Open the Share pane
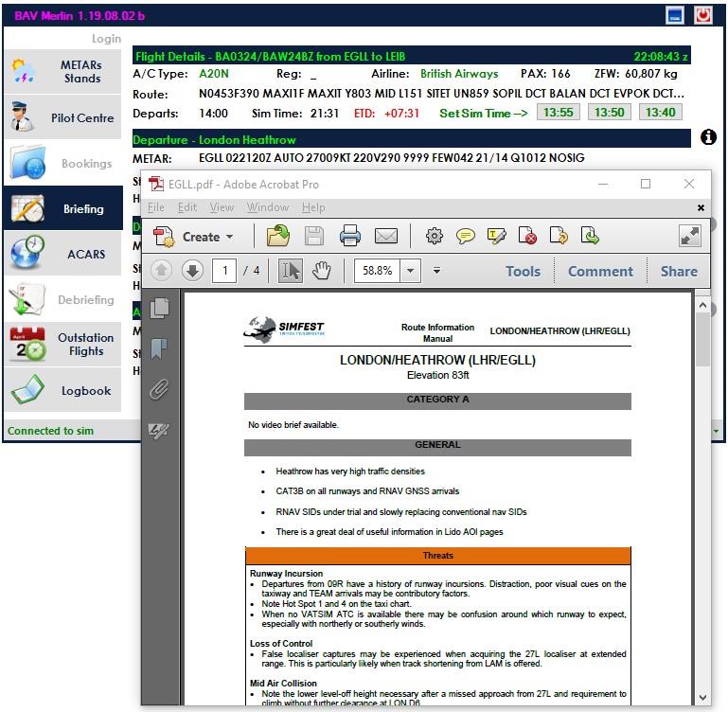The height and width of the screenshot is (712, 728). tap(679, 271)
